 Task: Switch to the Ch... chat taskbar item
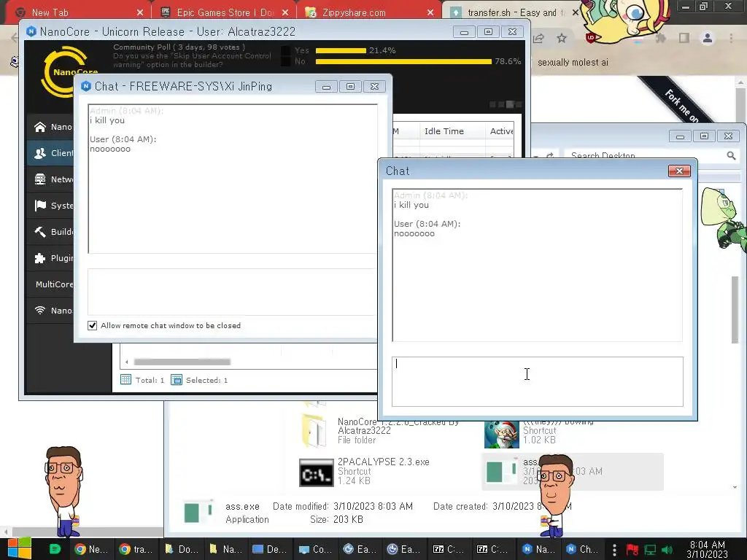coord(582,549)
